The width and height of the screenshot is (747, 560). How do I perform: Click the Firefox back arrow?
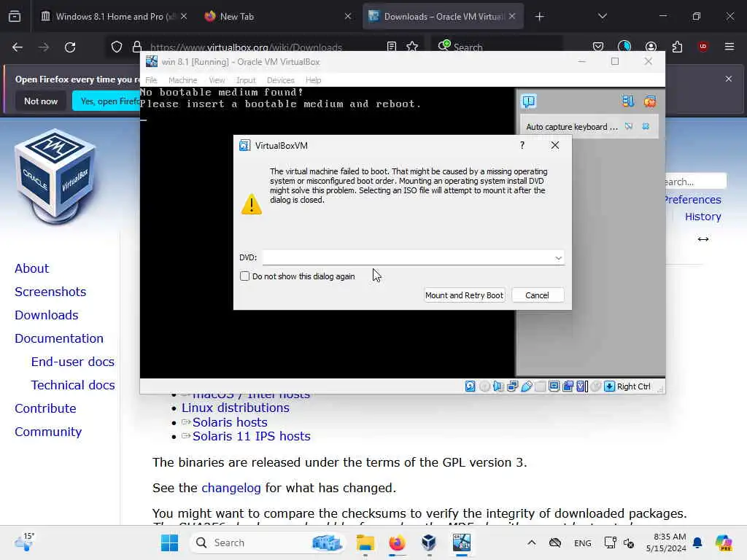[x=18, y=47]
